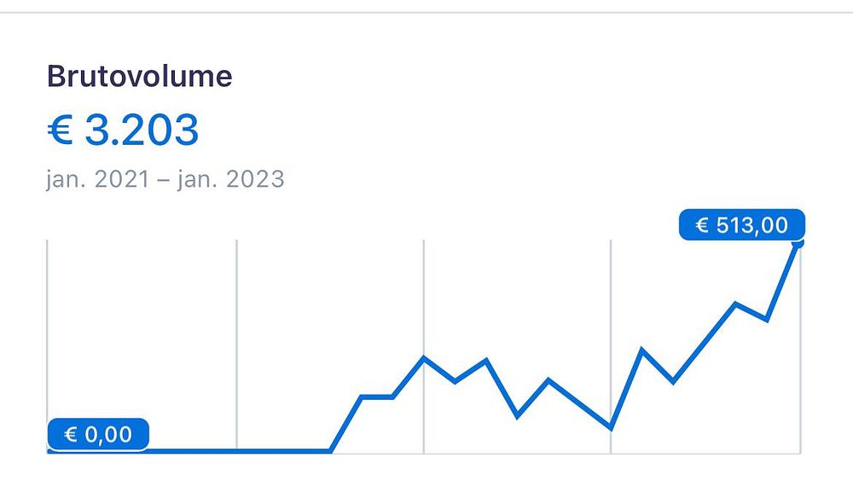
Task: Select the first sharp peak after the fourth gridline
Action: [642, 349]
